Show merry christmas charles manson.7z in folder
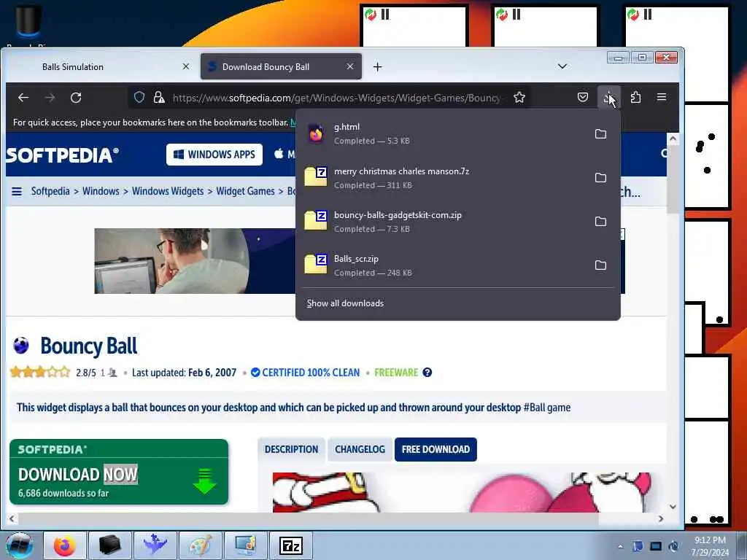Image resolution: width=747 pixels, height=560 pixels. [x=601, y=178]
